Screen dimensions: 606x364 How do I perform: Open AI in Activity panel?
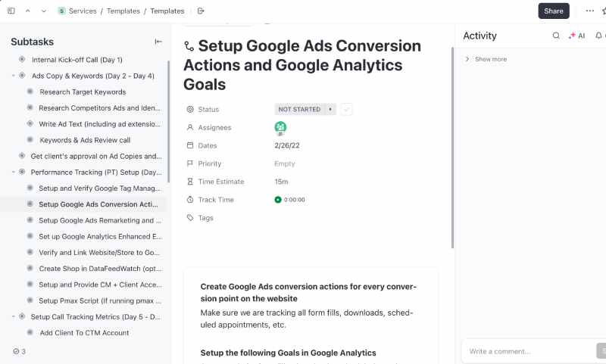(x=577, y=36)
